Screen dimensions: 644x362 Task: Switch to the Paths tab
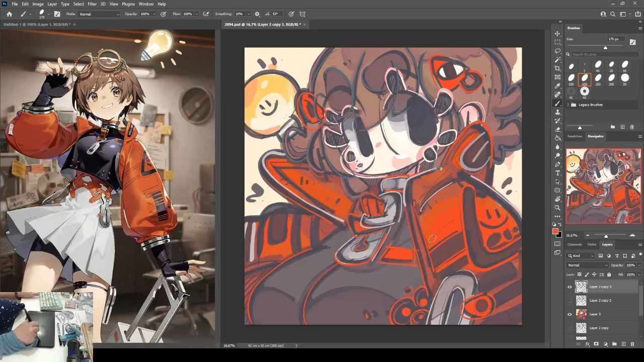point(592,245)
